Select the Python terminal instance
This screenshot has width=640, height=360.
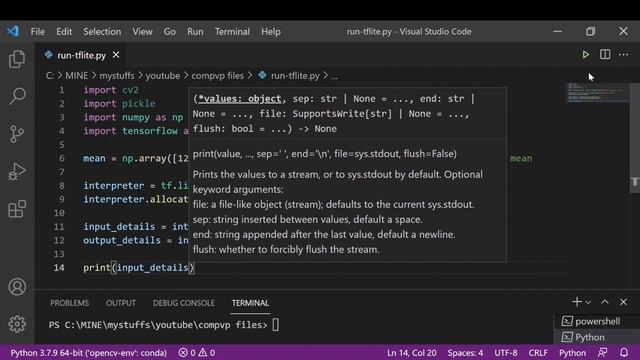(598, 337)
